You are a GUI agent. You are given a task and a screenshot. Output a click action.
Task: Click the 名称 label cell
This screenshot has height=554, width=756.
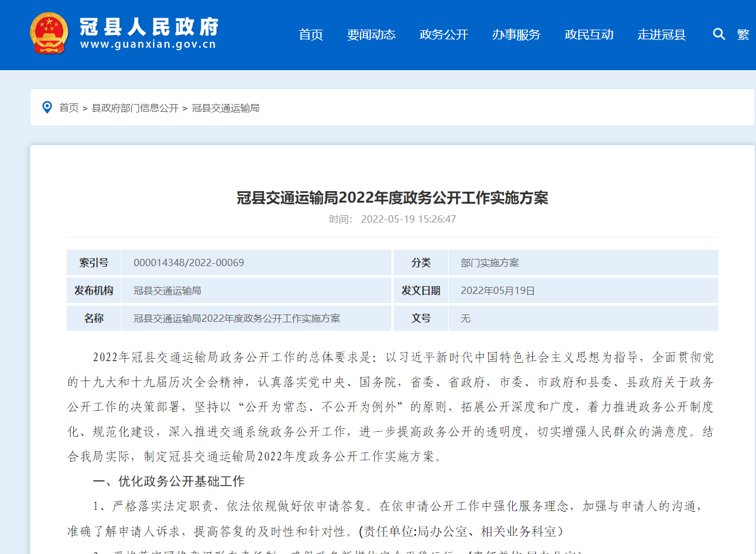[94, 318]
